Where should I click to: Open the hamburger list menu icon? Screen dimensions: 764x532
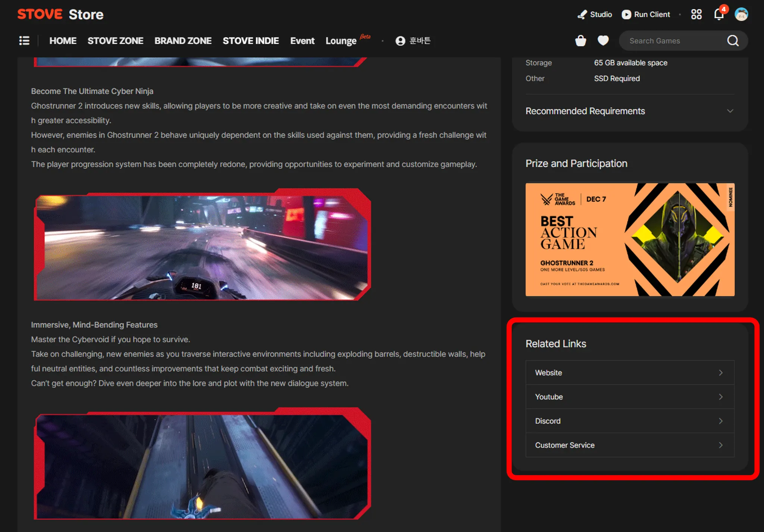click(x=24, y=41)
